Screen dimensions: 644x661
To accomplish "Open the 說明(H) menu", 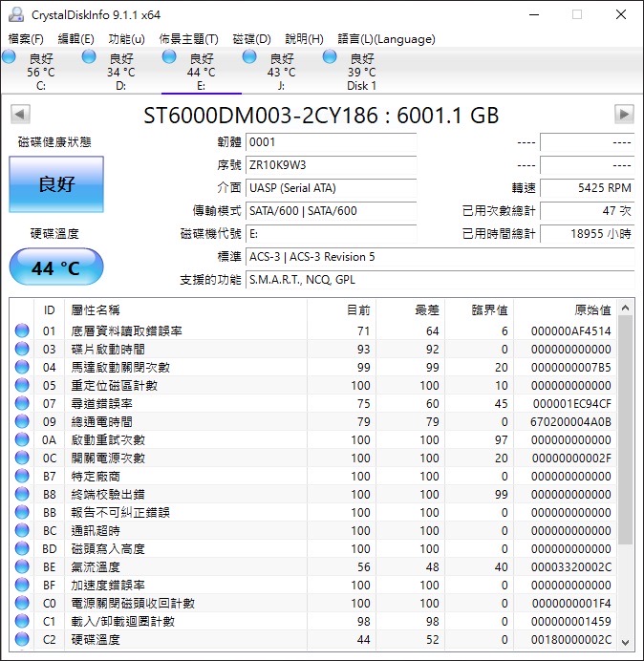I will pyautogui.click(x=304, y=39).
